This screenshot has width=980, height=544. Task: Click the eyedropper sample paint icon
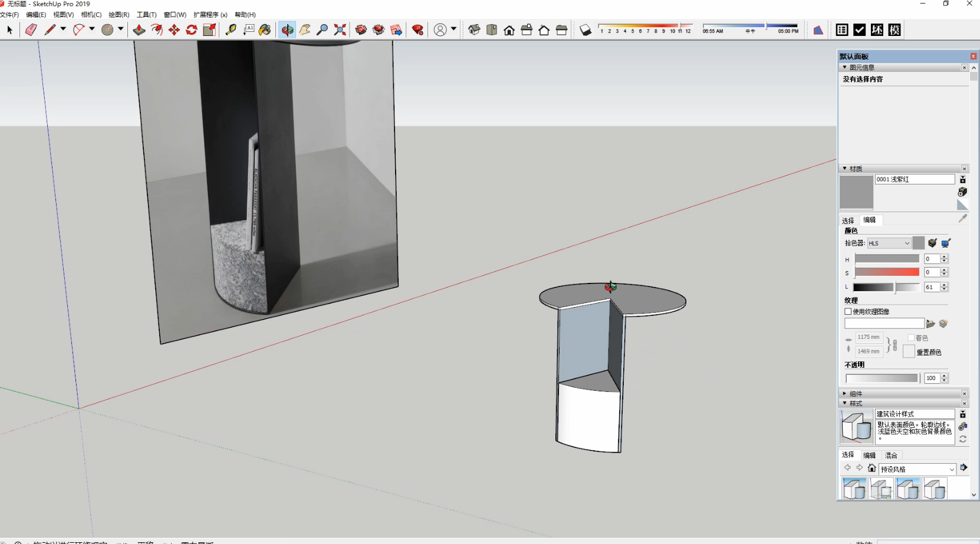[962, 218]
